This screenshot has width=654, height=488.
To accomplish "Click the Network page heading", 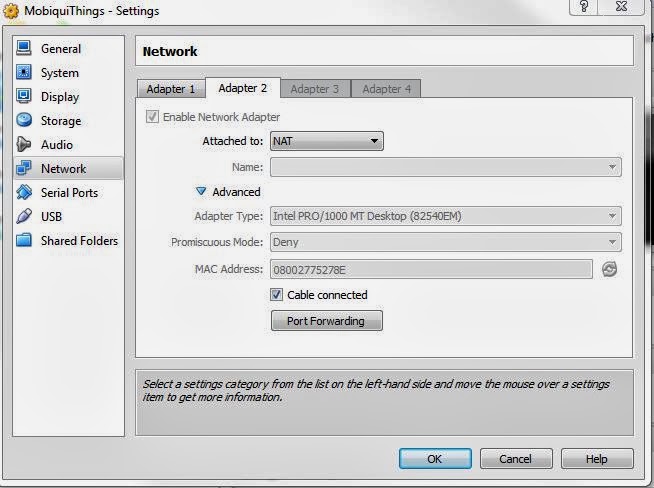I will point(170,51).
